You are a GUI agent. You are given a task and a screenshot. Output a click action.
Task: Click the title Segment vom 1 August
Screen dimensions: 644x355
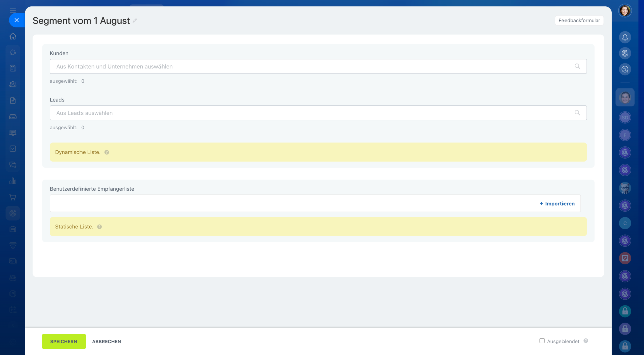coord(81,21)
